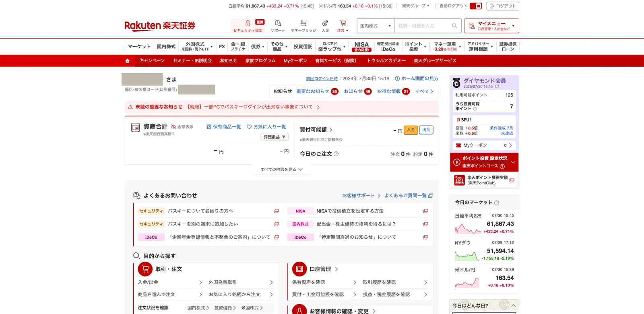Toggle the 自動ログアウト switch
The height and width of the screenshot is (314, 644).
pos(476,6)
